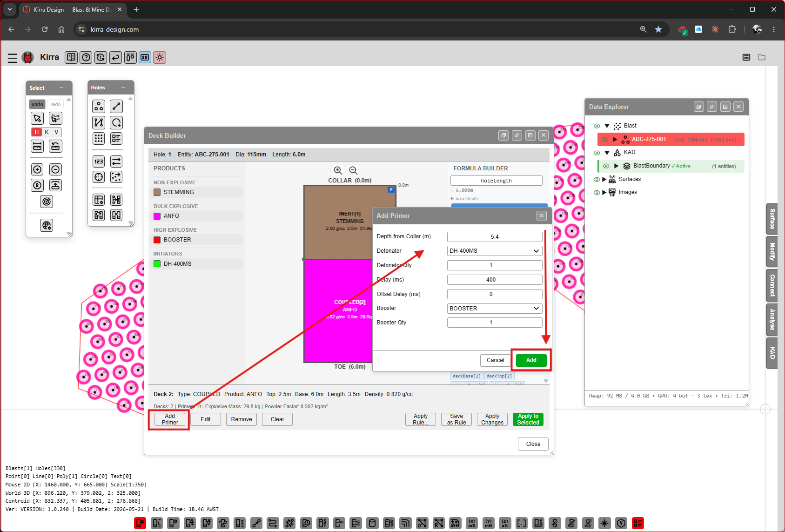The width and height of the screenshot is (785, 532).
Task: Click the crosshair tool in Holes panel
Action: (99, 177)
